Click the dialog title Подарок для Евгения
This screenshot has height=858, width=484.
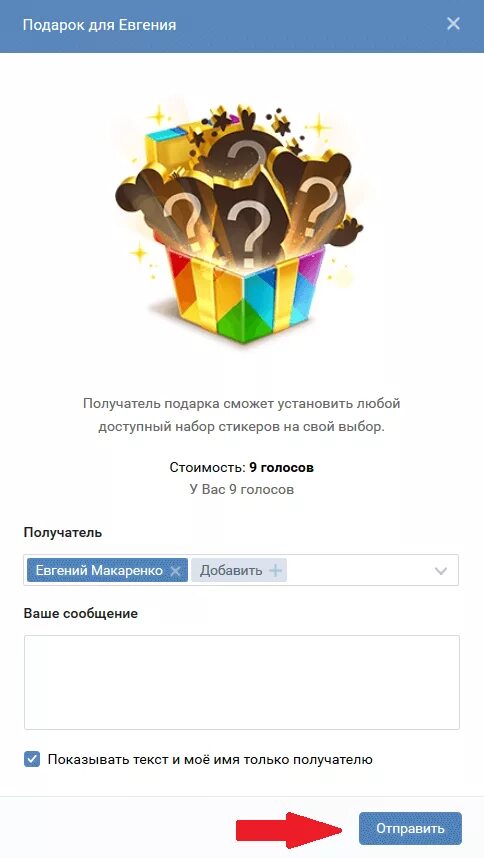pyautogui.click(x=100, y=25)
